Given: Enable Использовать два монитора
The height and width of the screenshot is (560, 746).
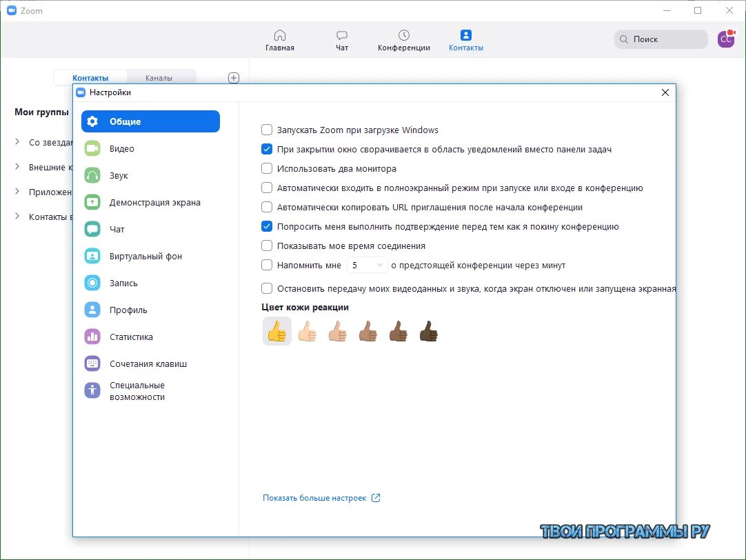Looking at the screenshot, I should pos(267,168).
